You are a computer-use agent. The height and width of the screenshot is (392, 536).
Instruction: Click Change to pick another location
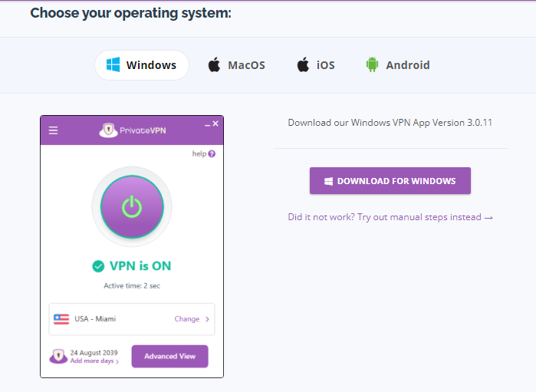pyautogui.click(x=187, y=319)
